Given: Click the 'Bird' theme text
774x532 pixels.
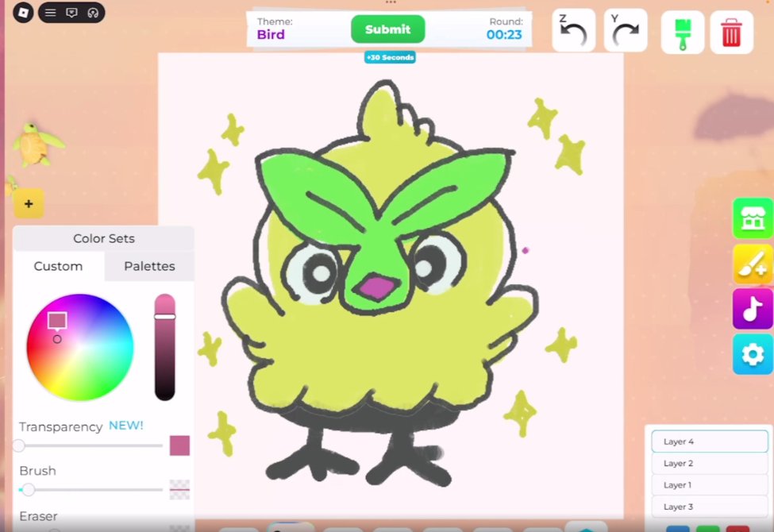Looking at the screenshot, I should click(271, 35).
